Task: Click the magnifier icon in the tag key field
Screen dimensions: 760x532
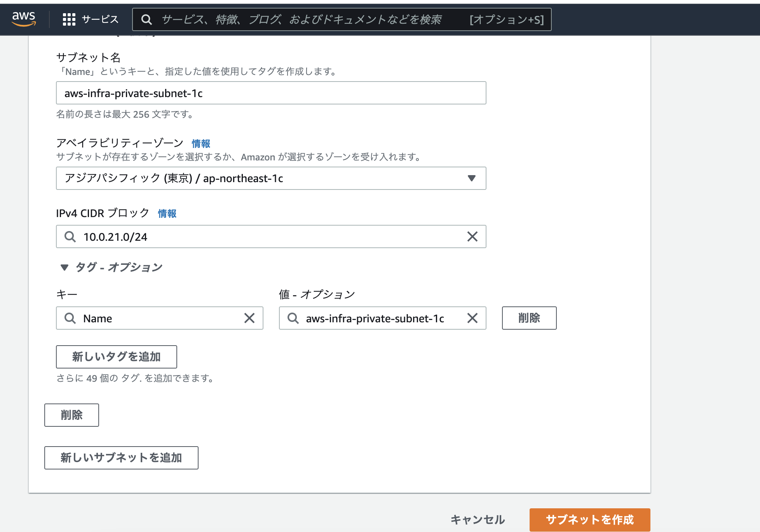Action: pyautogui.click(x=70, y=318)
